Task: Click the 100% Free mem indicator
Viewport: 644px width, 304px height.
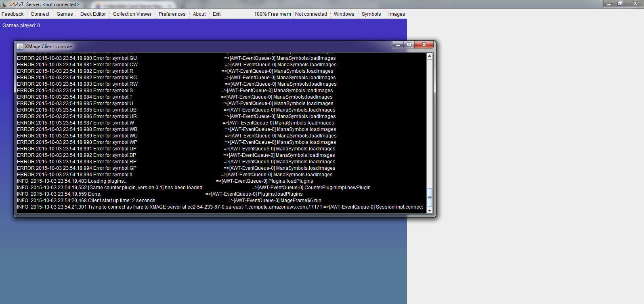Action: click(x=272, y=14)
